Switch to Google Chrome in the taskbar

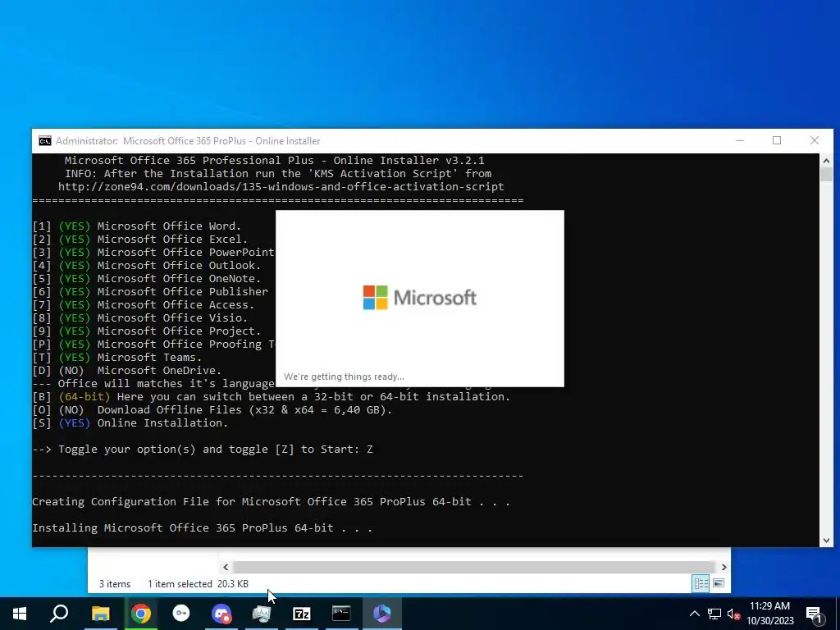click(141, 614)
